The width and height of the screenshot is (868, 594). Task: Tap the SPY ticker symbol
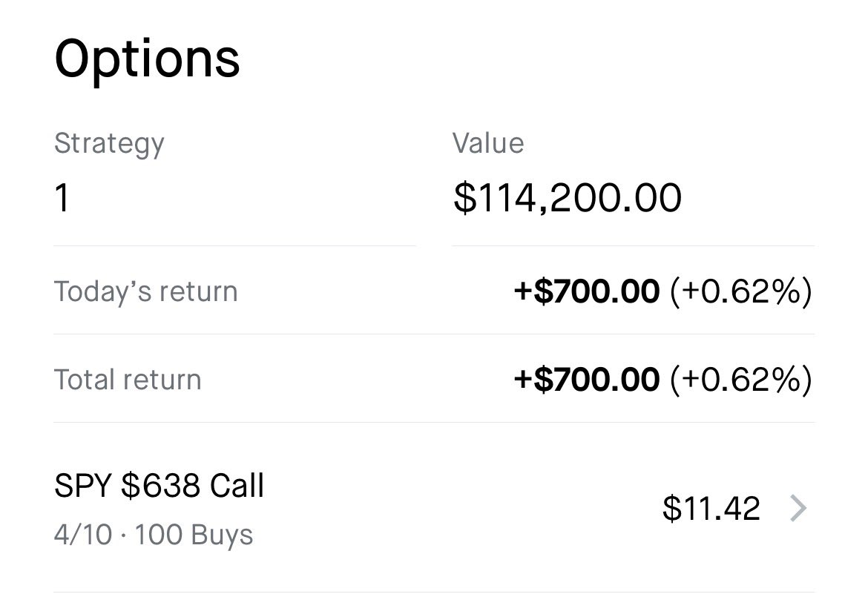point(81,486)
